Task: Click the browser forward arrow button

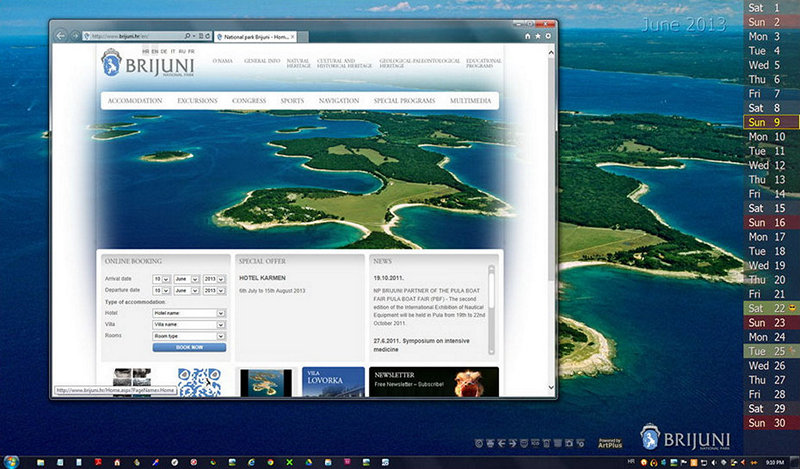Action: coord(75,36)
